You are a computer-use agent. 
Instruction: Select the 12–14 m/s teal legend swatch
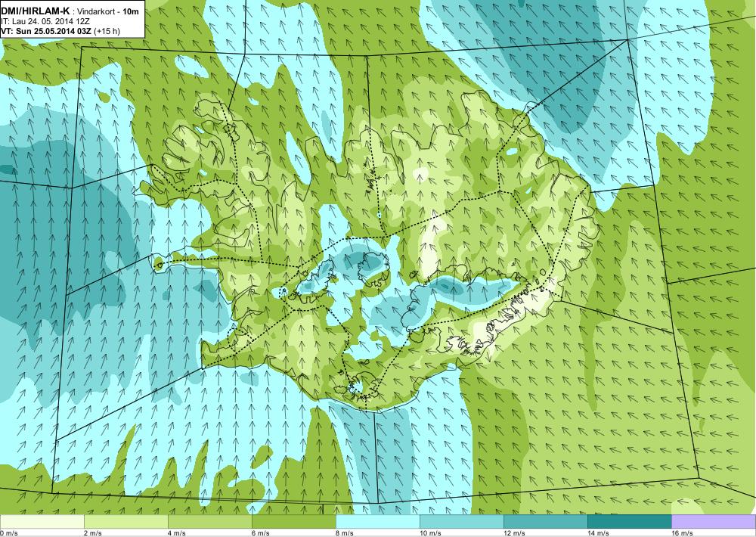(545, 521)
